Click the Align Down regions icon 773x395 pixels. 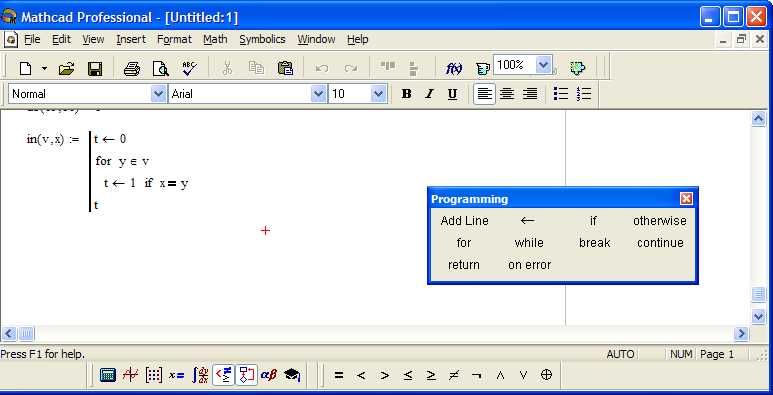[x=414, y=68]
